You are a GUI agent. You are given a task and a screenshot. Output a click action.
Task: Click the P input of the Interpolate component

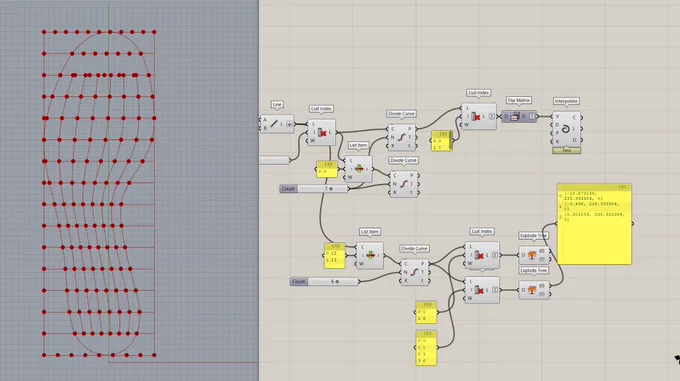coord(557,134)
